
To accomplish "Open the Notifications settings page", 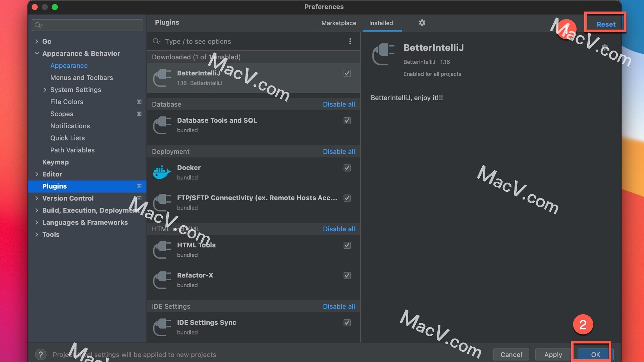I will [70, 126].
